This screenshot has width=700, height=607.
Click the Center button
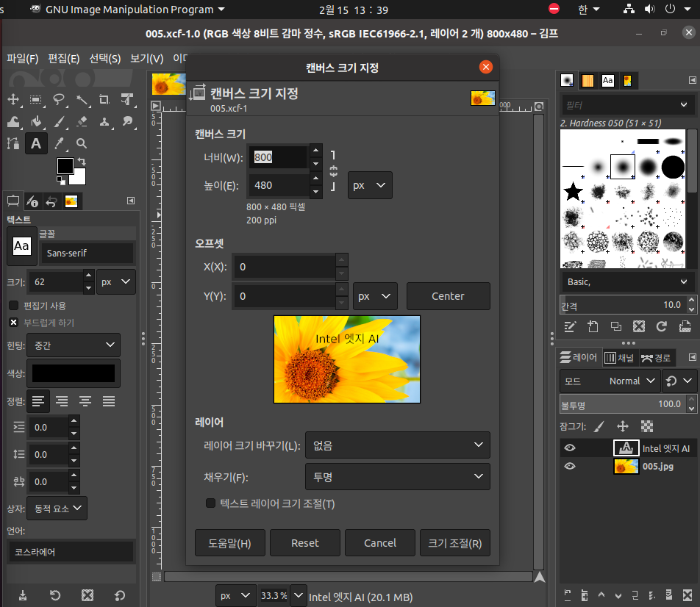[448, 296]
